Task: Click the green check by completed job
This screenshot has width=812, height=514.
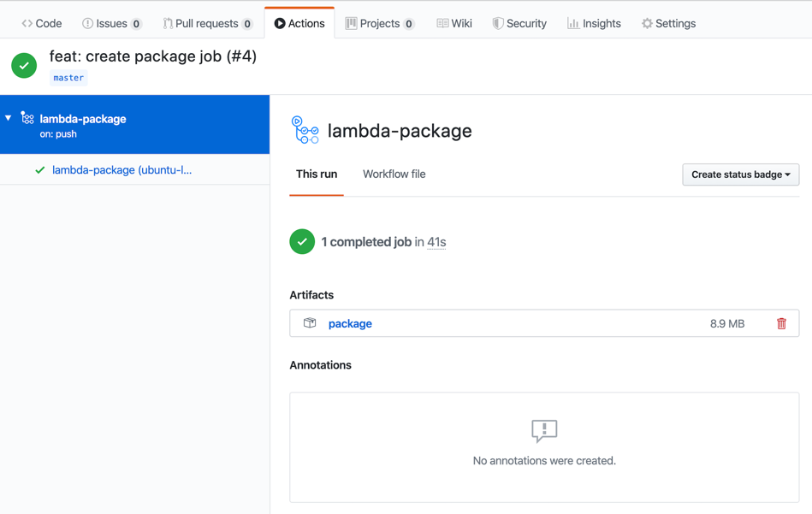Action: click(302, 242)
